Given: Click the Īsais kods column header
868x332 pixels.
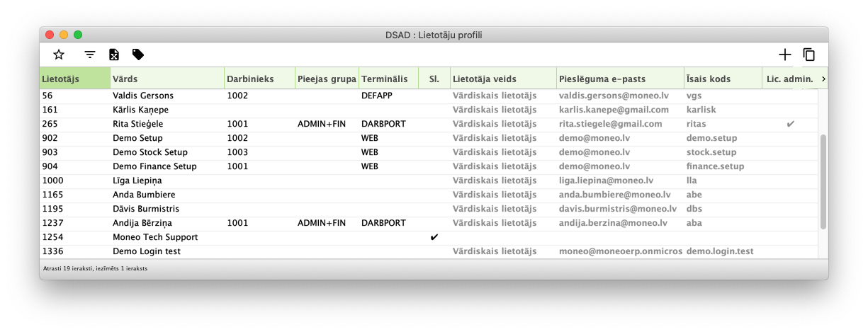Looking at the screenshot, I should 723,79.
